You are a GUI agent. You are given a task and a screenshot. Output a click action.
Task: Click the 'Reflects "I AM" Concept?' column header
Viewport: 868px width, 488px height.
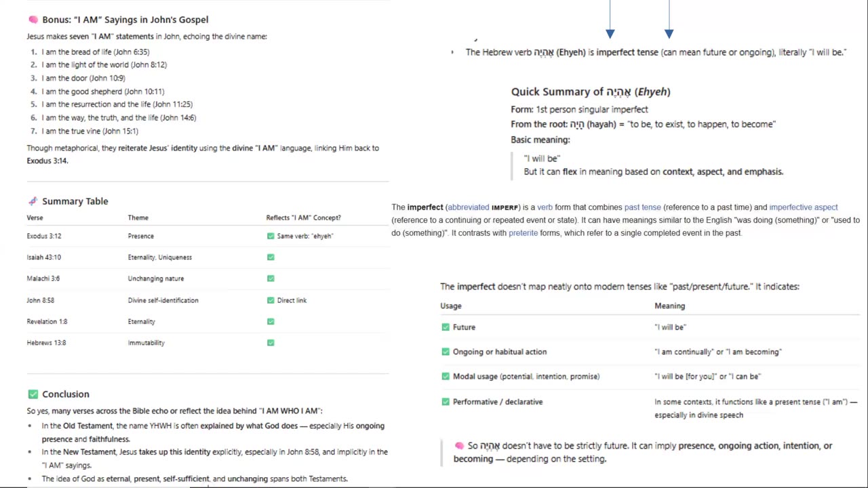coord(303,218)
